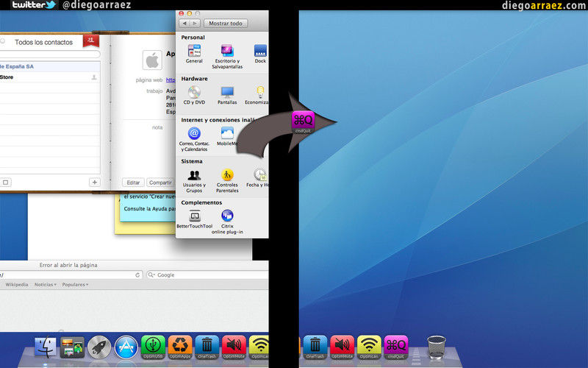Click Editar in Address Book
Screen dimensions: 588x368
click(133, 183)
